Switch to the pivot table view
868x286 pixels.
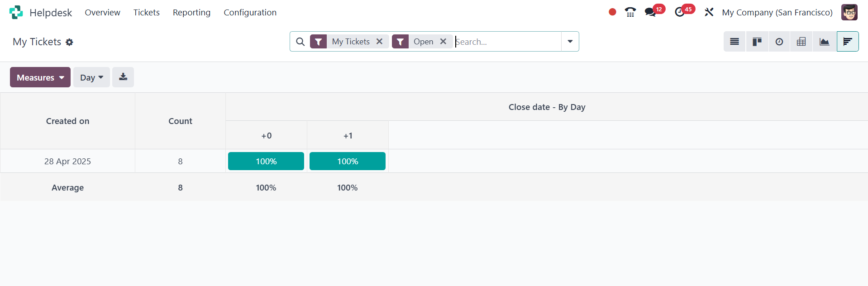pos(801,42)
